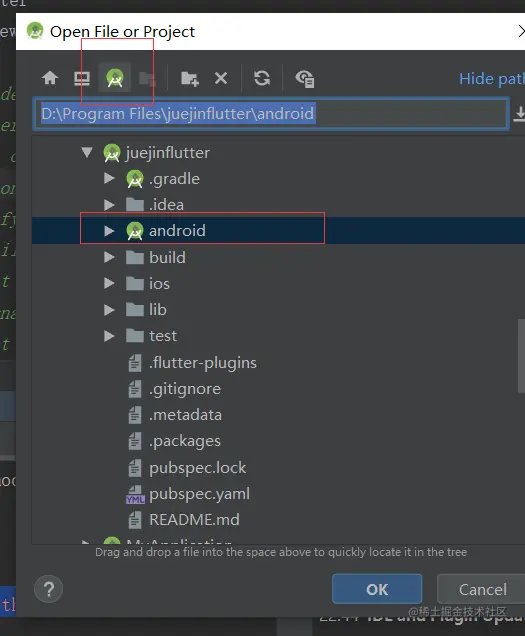Expand the android folder node

click(x=109, y=231)
